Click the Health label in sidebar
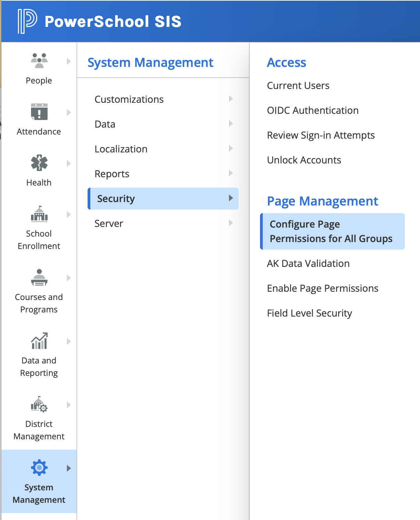This screenshot has height=520, width=420. pyautogui.click(x=39, y=182)
